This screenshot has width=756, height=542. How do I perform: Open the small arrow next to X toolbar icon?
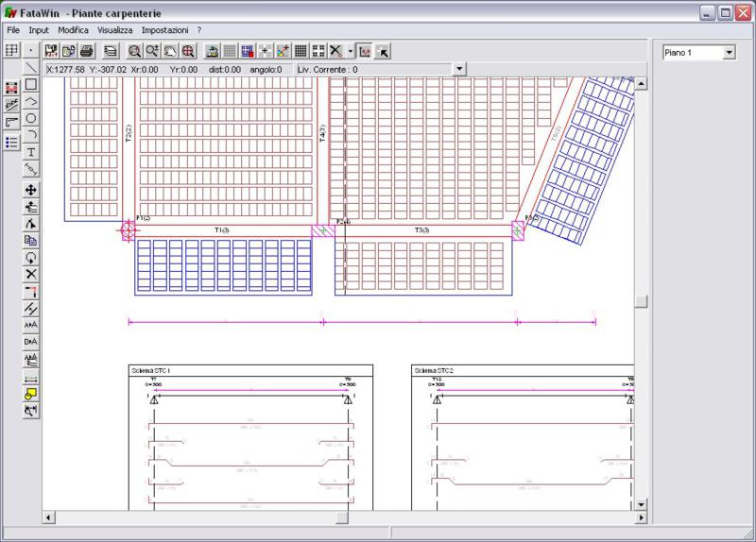point(350,51)
